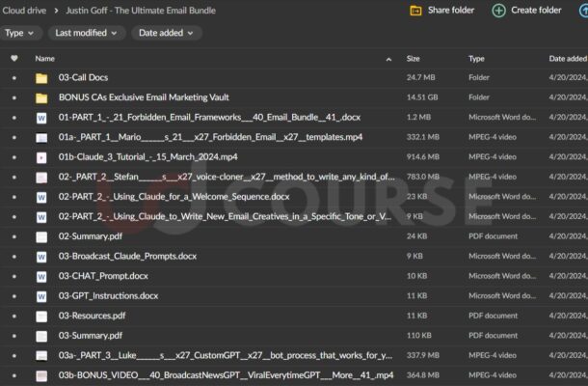The width and height of the screenshot is (588, 386).
Task: Click the video icon beside 01b-Claude_3_Tutorial mp4
Action: click(x=41, y=157)
